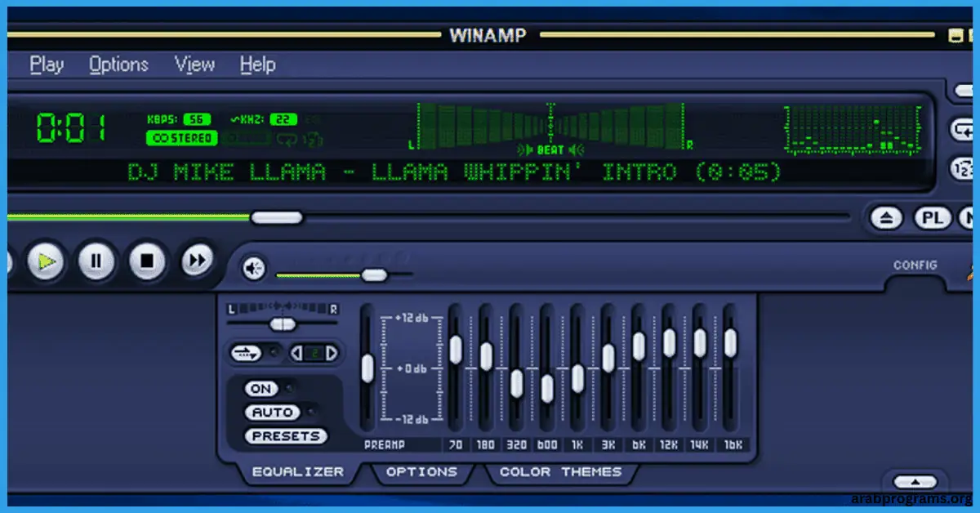Click the 180 Hz band slider
980x513 pixels.
pyautogui.click(x=486, y=356)
